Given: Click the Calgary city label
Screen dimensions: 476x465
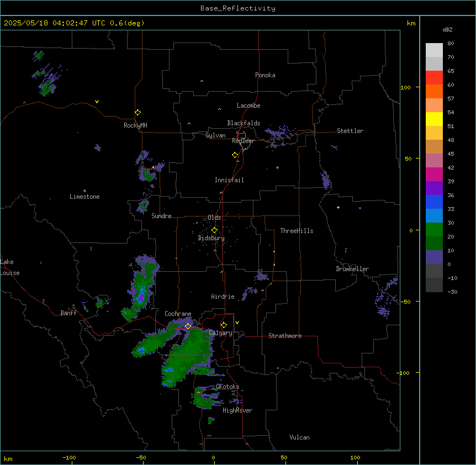Looking at the screenshot, I should click(220, 333).
